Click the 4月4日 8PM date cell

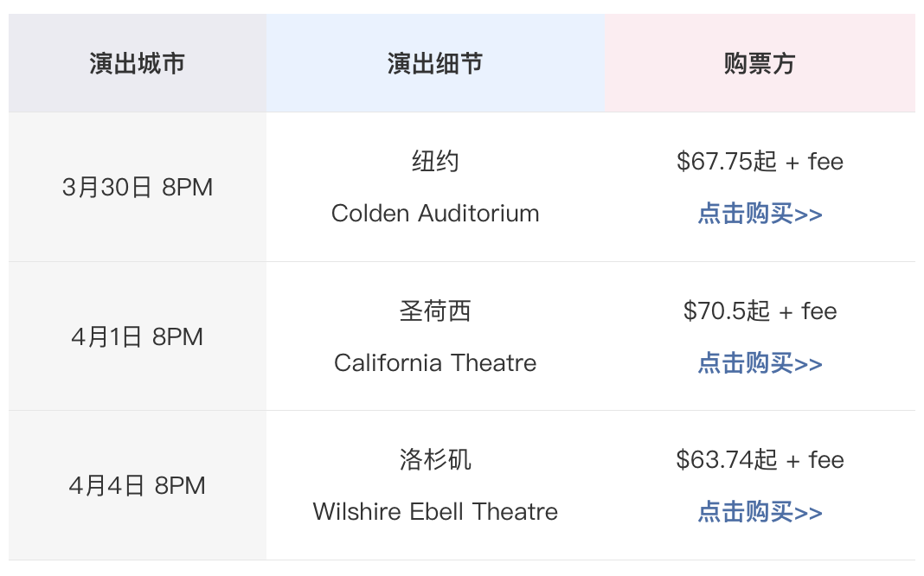[138, 486]
